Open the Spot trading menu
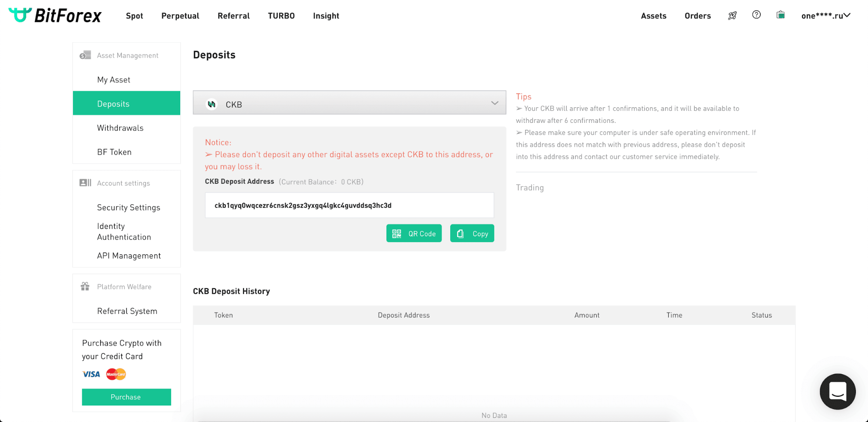This screenshot has width=868, height=422. point(134,16)
